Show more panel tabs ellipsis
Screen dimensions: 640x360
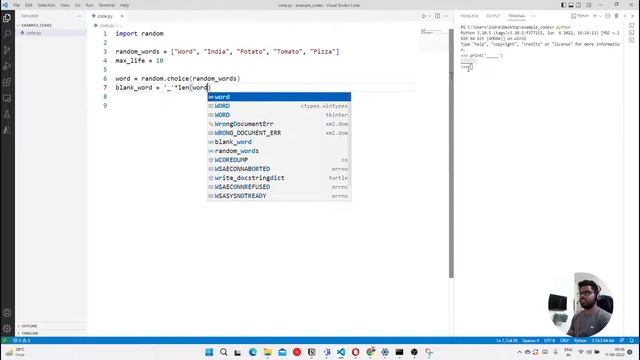tap(533, 16)
